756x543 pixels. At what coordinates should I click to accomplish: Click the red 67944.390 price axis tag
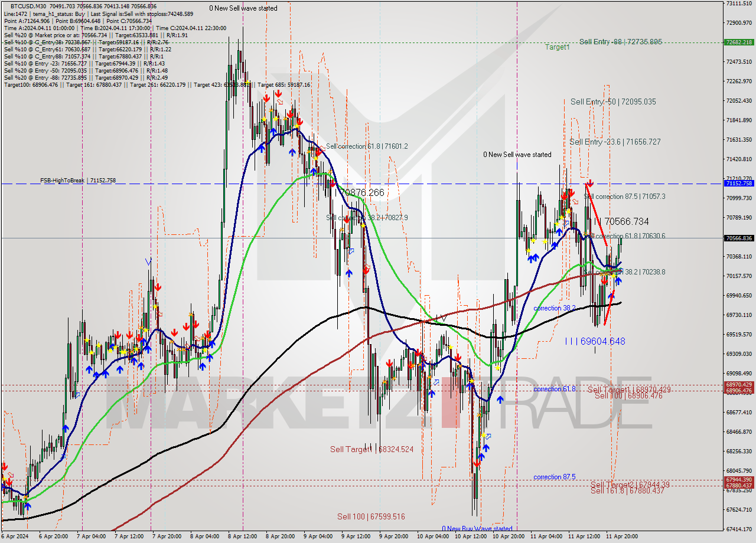point(739,479)
